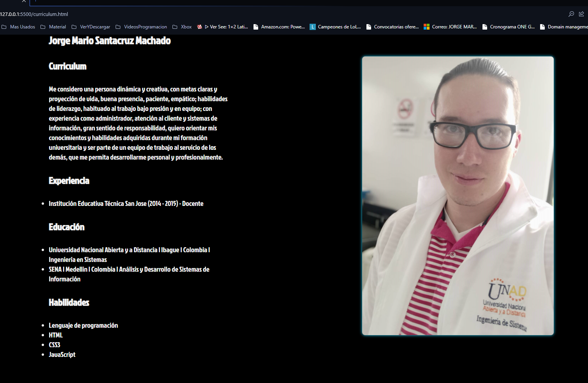588x383 pixels.
Task: Click the HTML skill item
Action: coord(56,335)
